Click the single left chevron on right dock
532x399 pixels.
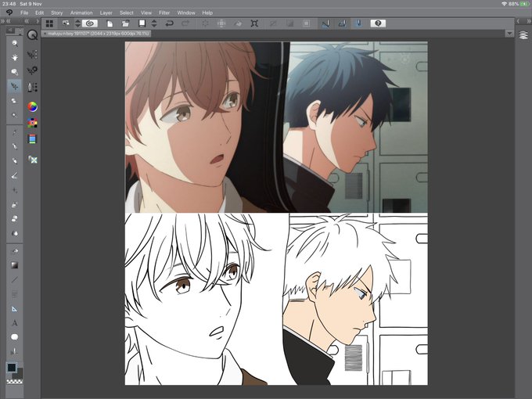pos(518,21)
